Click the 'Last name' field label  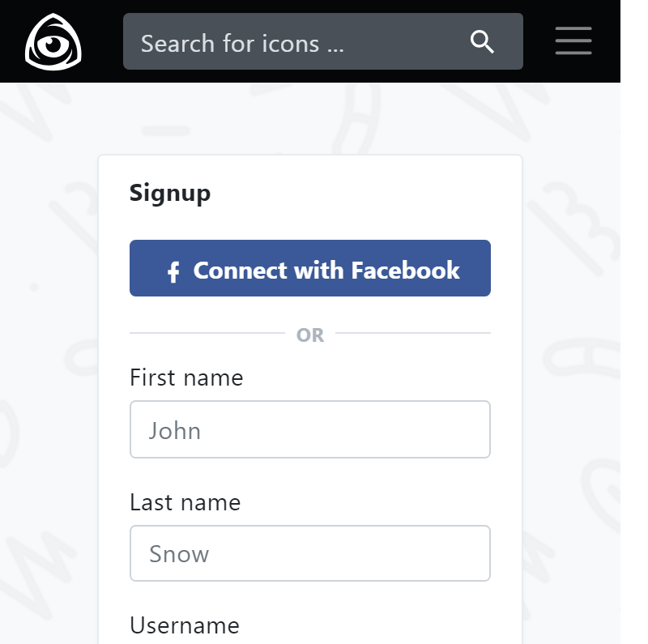click(x=185, y=502)
